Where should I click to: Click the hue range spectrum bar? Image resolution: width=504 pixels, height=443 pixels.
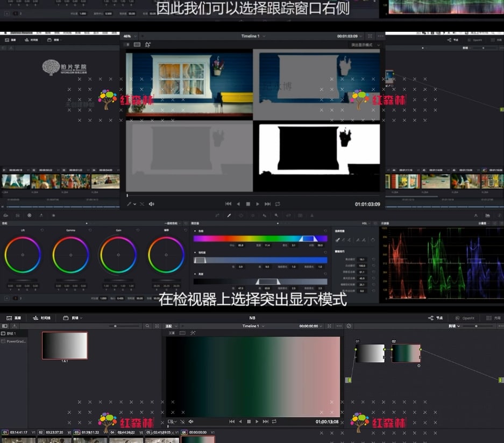click(260, 238)
